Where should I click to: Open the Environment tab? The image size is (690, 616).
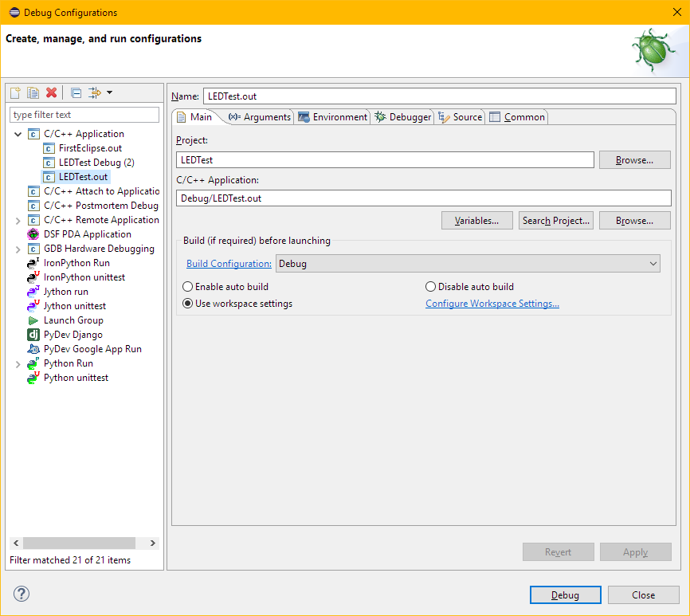333,117
